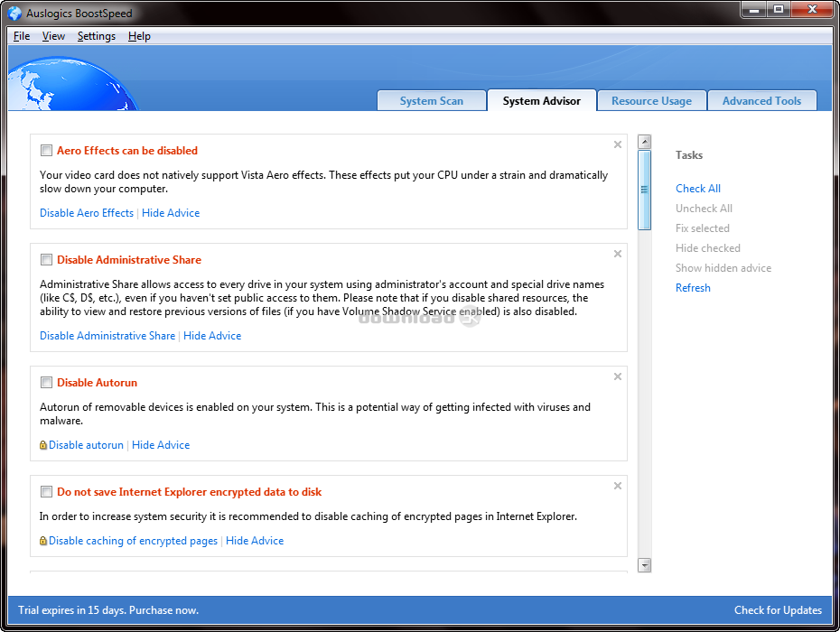Screen dimensions: 840x632
Task: Click Check All in Tasks
Action: [x=698, y=189]
